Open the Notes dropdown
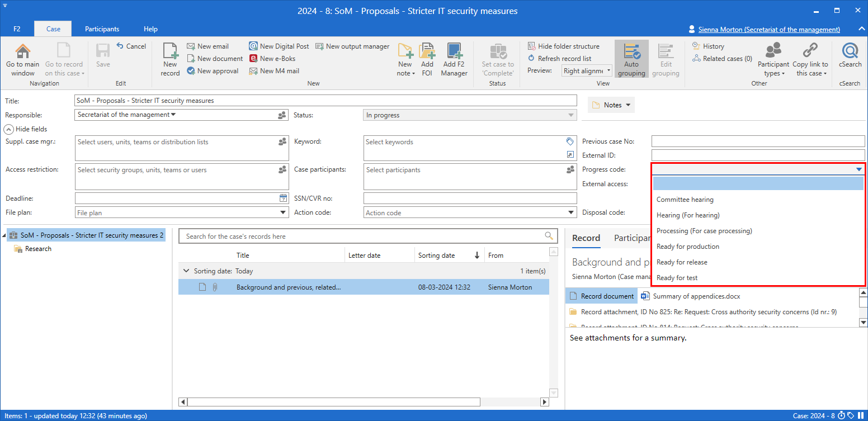This screenshot has height=421, width=868. click(611, 105)
